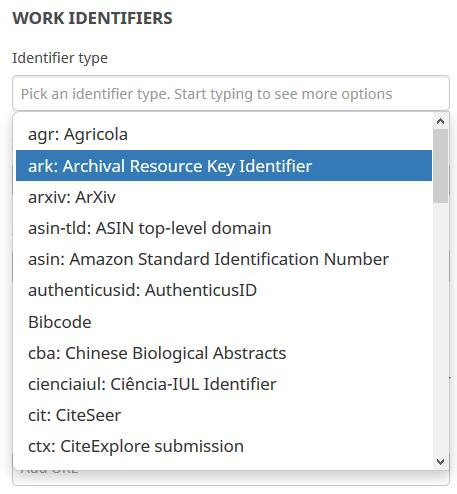The width and height of the screenshot is (457, 494).
Task: Pick ctx: CiteExplore submission
Action: [x=224, y=446]
